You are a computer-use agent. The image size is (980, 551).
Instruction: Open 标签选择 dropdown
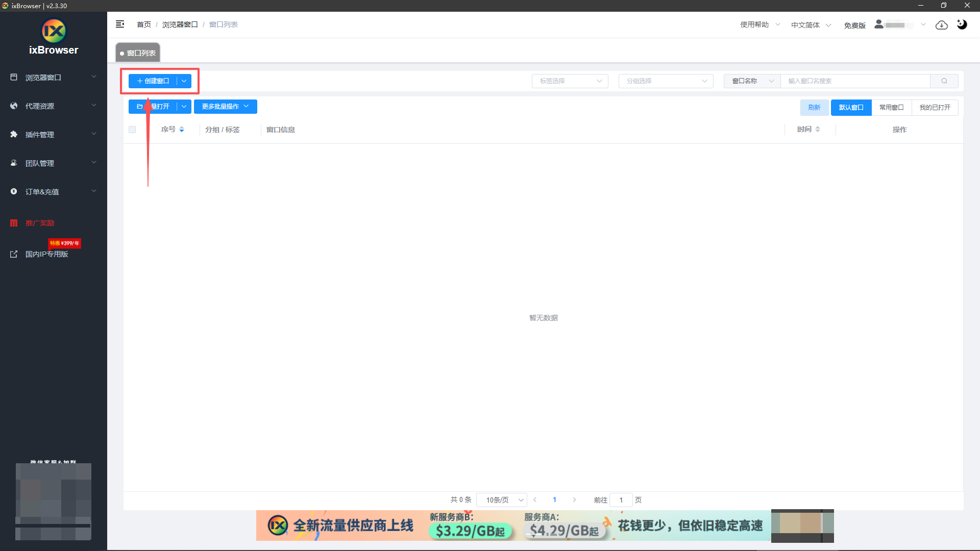tap(570, 81)
